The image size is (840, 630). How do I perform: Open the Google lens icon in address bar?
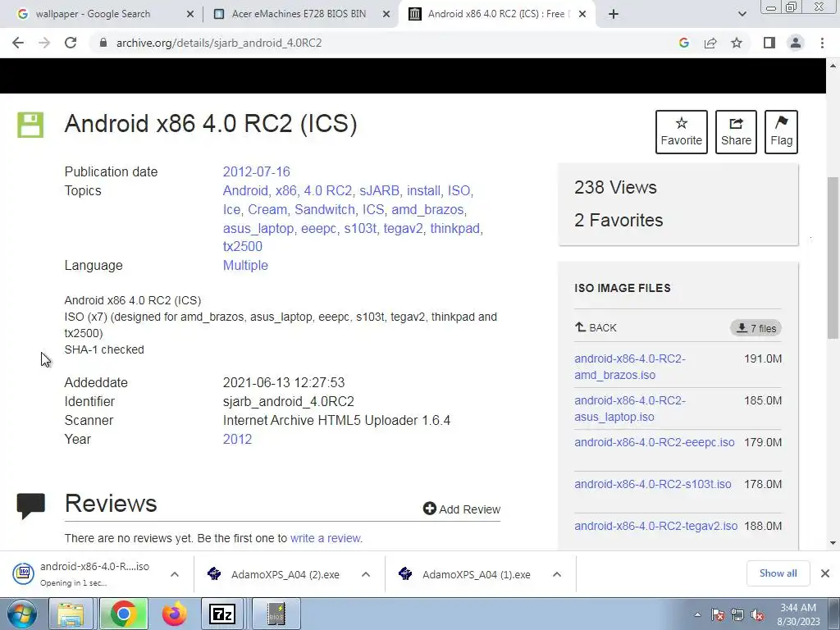(x=683, y=43)
